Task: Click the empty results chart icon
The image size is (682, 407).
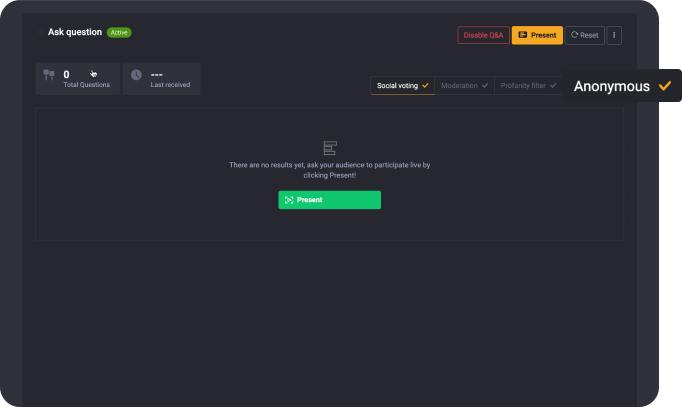Action: click(x=330, y=148)
